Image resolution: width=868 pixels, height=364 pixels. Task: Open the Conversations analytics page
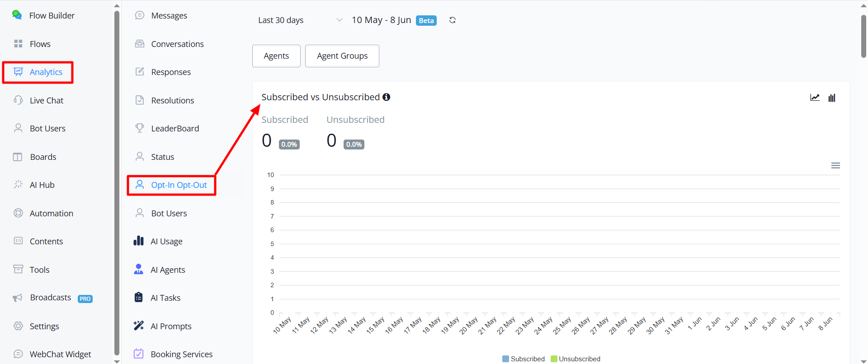(x=177, y=44)
